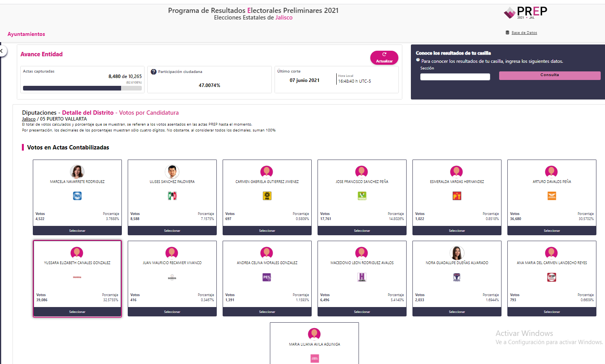The image size is (605, 364).
Task: Click the Verde party logo
Action: [x=362, y=196]
